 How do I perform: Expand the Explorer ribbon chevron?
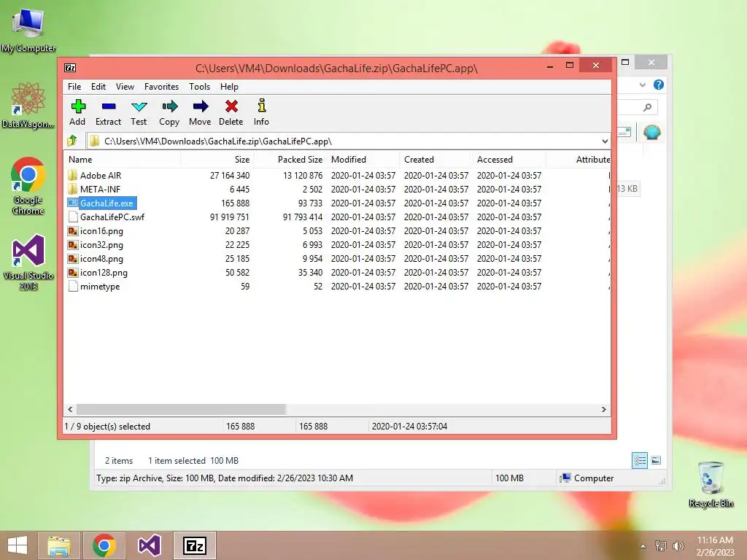click(x=642, y=85)
